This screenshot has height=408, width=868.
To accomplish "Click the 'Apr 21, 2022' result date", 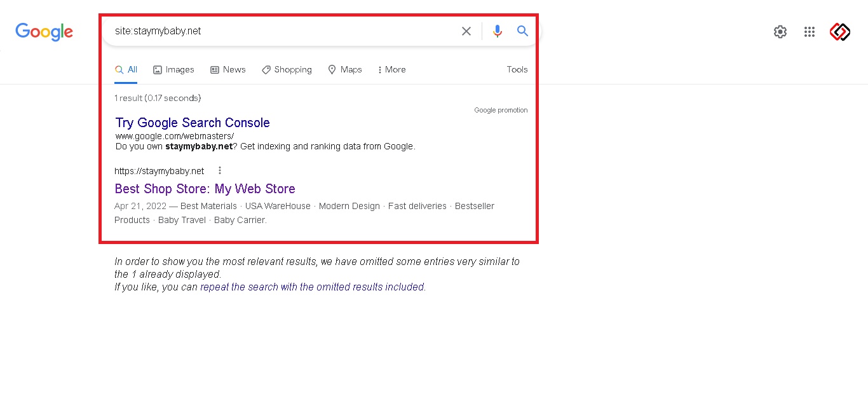I will [140, 206].
